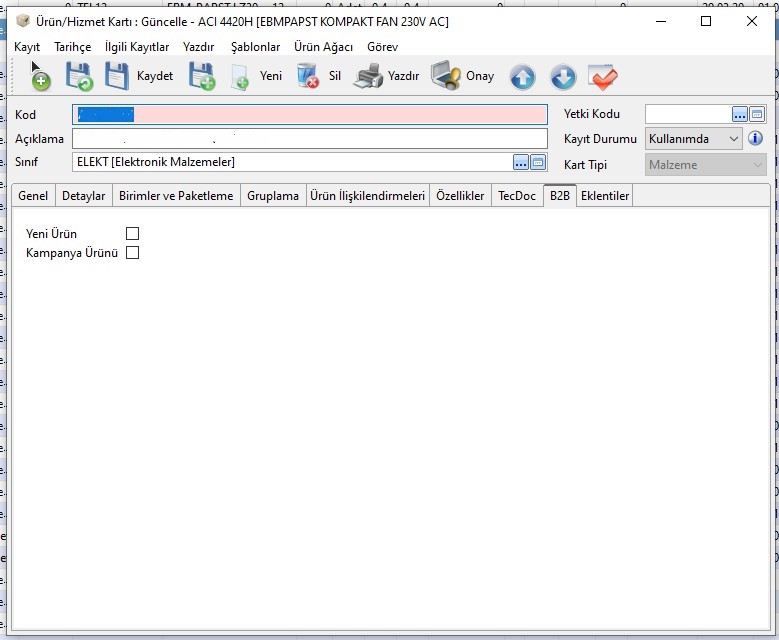Viewport: 779px width, 640px height.
Task: Open the Ürün Ağacı menu
Action: tap(323, 47)
